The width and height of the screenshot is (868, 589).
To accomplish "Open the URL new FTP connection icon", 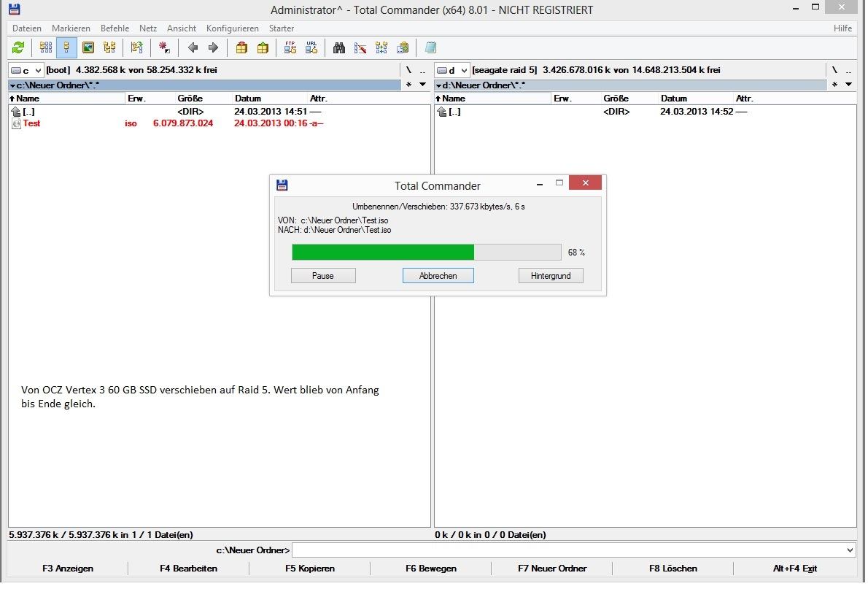I will (311, 48).
